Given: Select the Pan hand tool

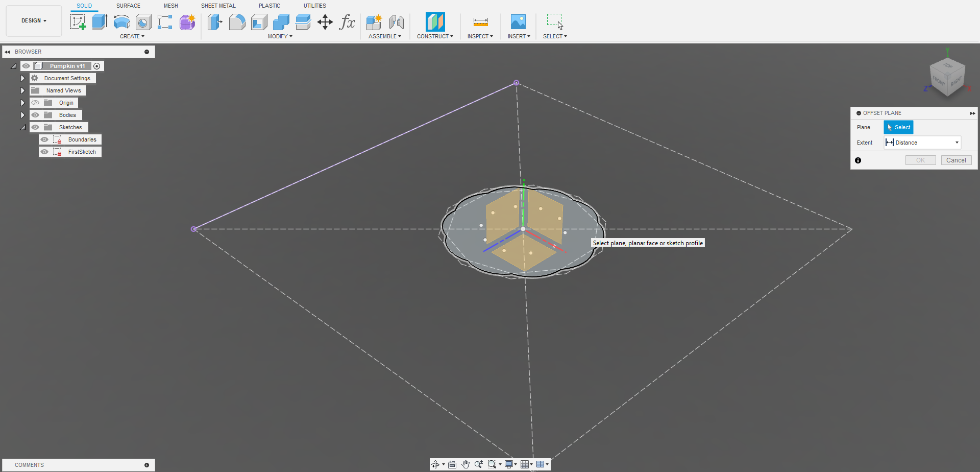Looking at the screenshot, I should point(465,464).
